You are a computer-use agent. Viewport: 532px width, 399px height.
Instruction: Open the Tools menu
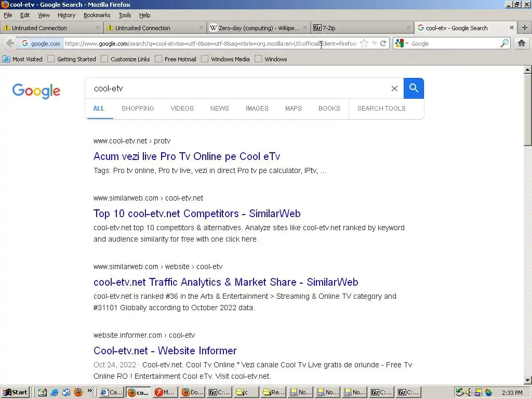tap(125, 15)
